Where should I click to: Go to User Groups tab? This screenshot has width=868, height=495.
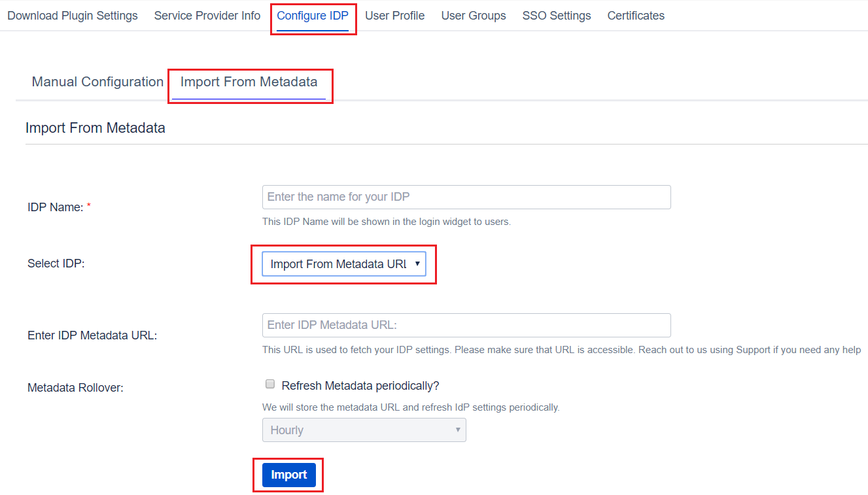474,16
